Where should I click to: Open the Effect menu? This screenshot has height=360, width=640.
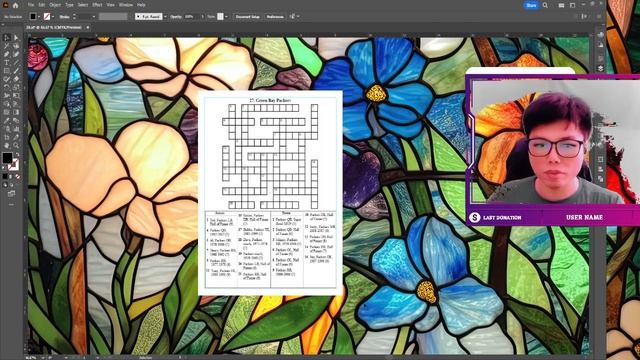[x=97, y=5]
